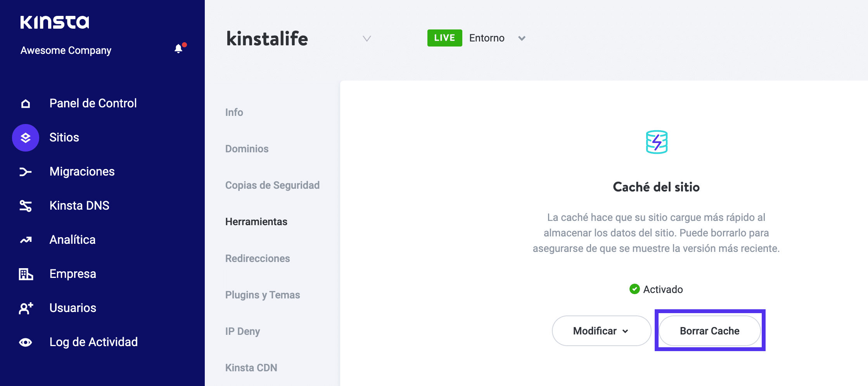Open Migraciones via its arrow icon
The width and height of the screenshot is (868, 386).
coord(25,171)
